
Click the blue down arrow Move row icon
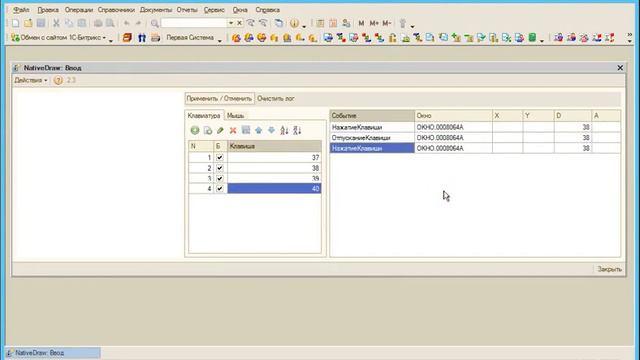[x=271, y=130]
